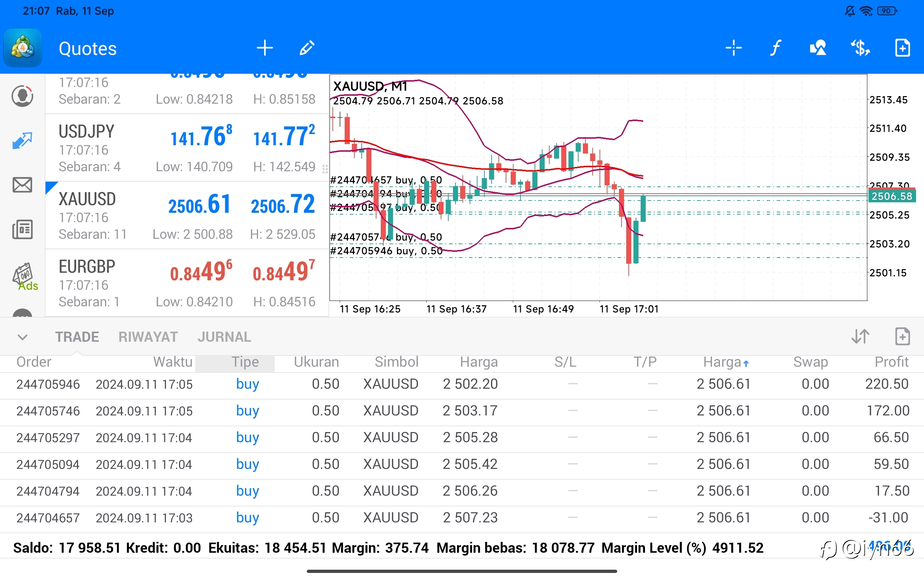Tap the battery status indicator

(x=887, y=11)
